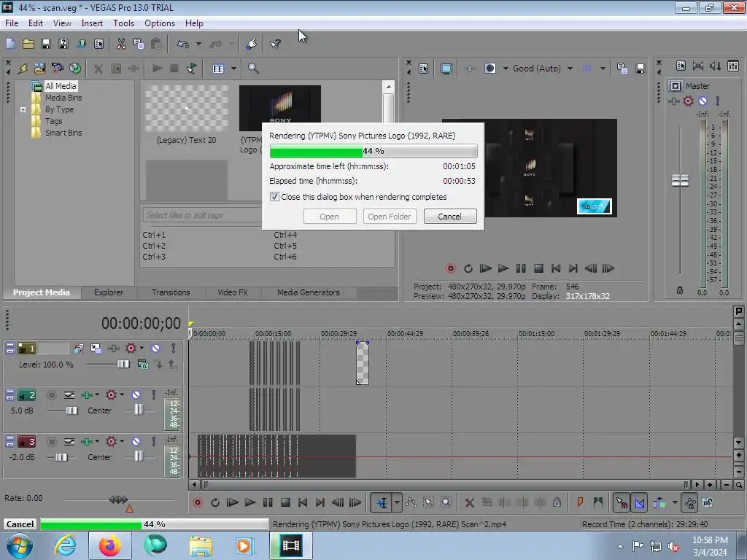Screen dimensions: 747x560
Task: Click the Cut scissors icon
Action: [121, 44]
